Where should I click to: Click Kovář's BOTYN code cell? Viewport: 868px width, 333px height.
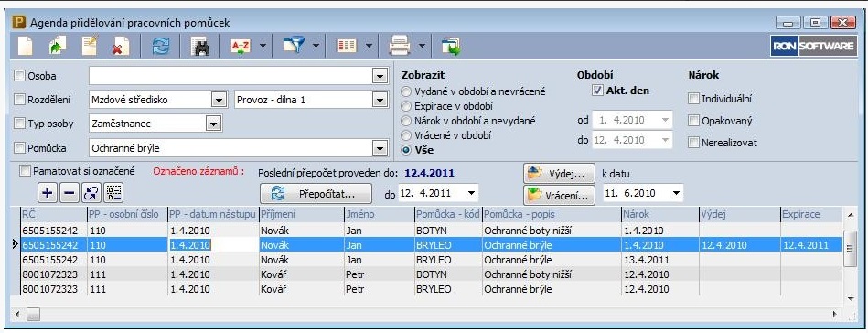click(448, 274)
